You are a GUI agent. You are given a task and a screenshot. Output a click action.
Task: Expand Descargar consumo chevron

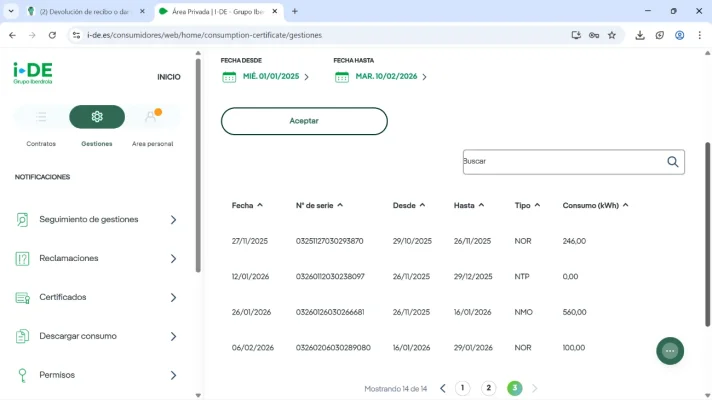coord(173,336)
